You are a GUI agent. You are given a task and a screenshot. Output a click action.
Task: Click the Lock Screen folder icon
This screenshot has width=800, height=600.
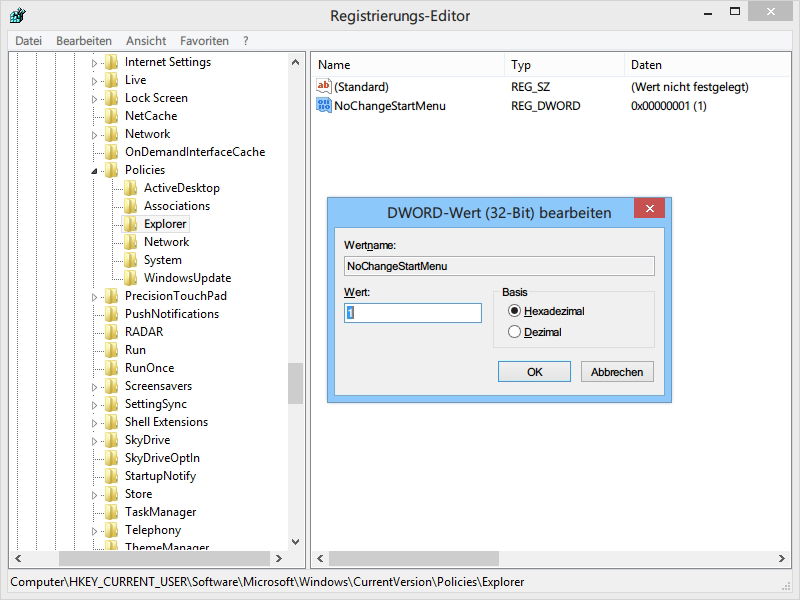tap(111, 98)
